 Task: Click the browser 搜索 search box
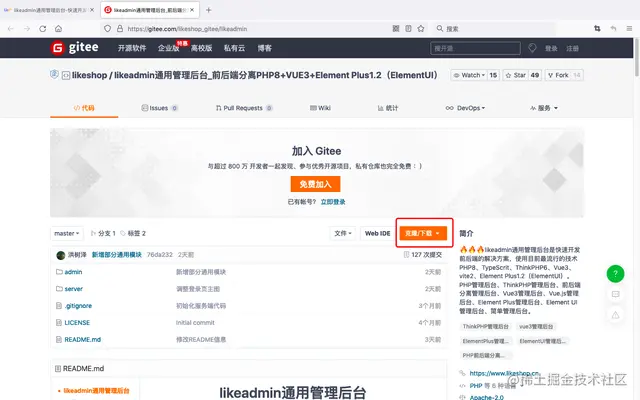coord(494,29)
